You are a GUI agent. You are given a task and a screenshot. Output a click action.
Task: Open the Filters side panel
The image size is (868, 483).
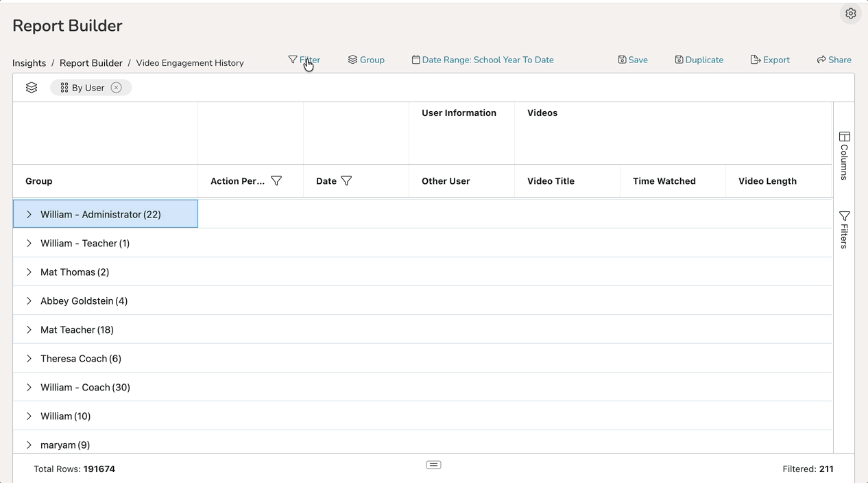pos(844,230)
